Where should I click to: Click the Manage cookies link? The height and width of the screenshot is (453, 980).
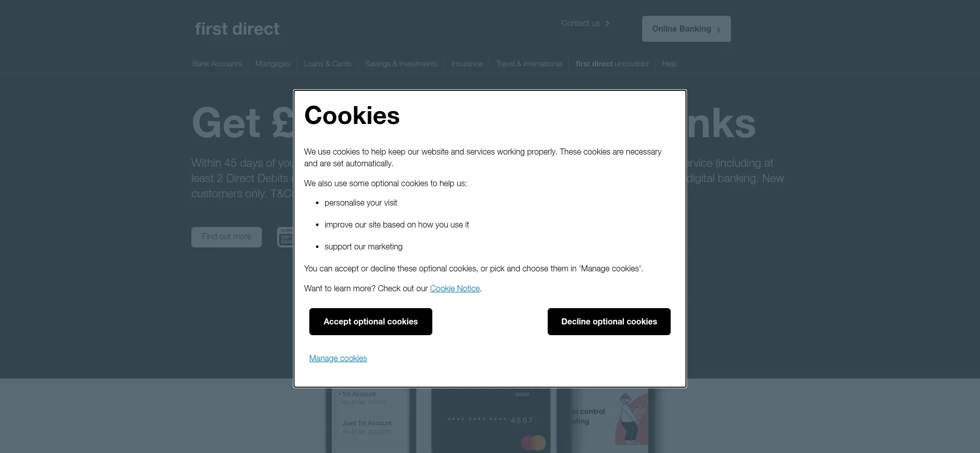click(338, 359)
